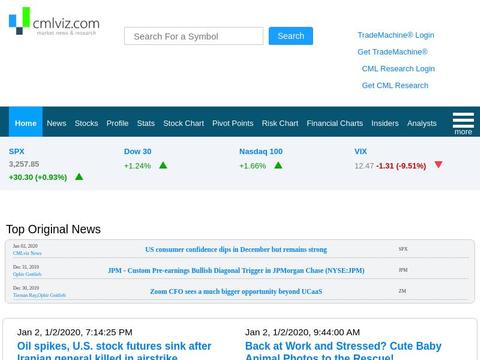The height and width of the screenshot is (360, 480).
Task: Click the Dow 30 green up-arrow
Action: [x=163, y=165]
